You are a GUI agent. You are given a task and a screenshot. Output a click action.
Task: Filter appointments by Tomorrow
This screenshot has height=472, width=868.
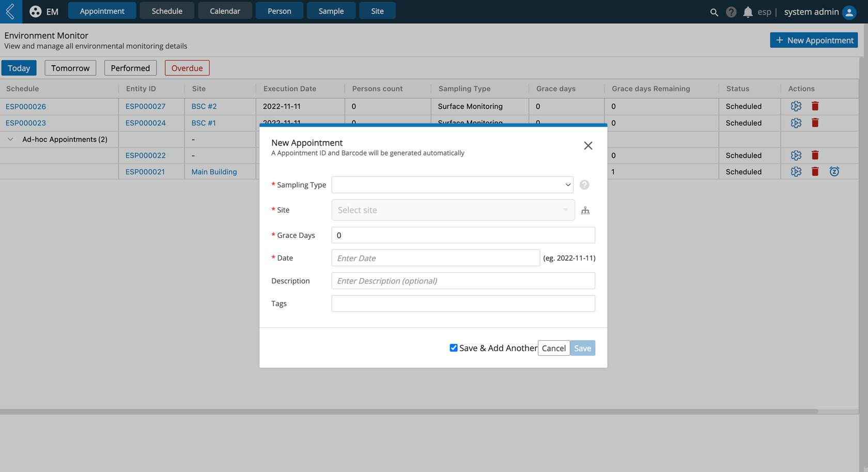click(70, 68)
